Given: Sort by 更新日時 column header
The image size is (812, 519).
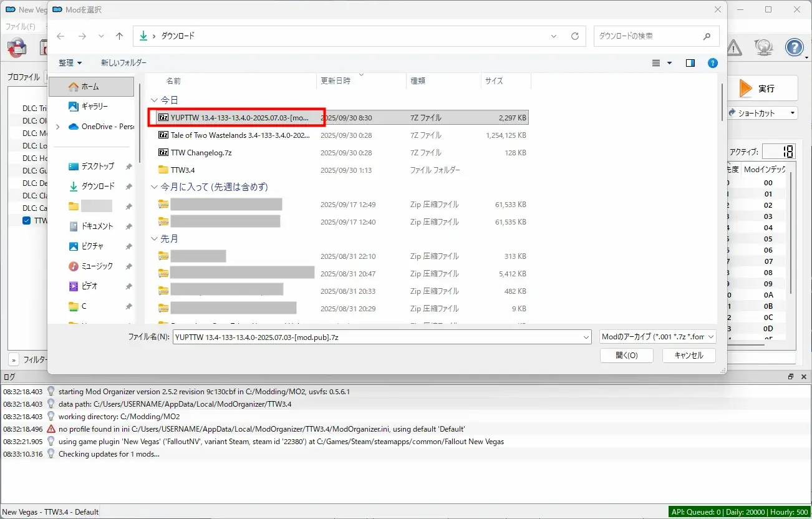Looking at the screenshot, I should point(336,80).
